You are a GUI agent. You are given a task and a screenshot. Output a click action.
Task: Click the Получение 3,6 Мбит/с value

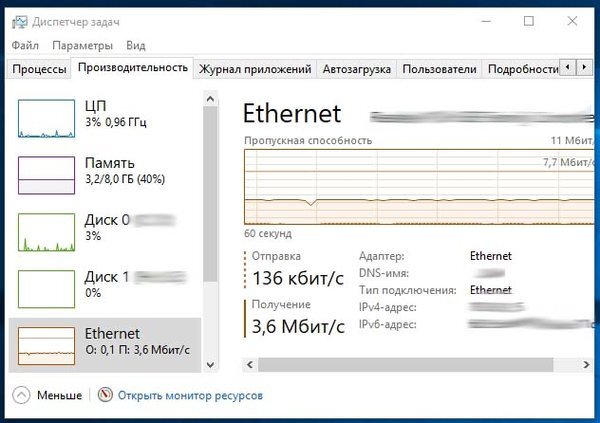pyautogui.click(x=298, y=327)
